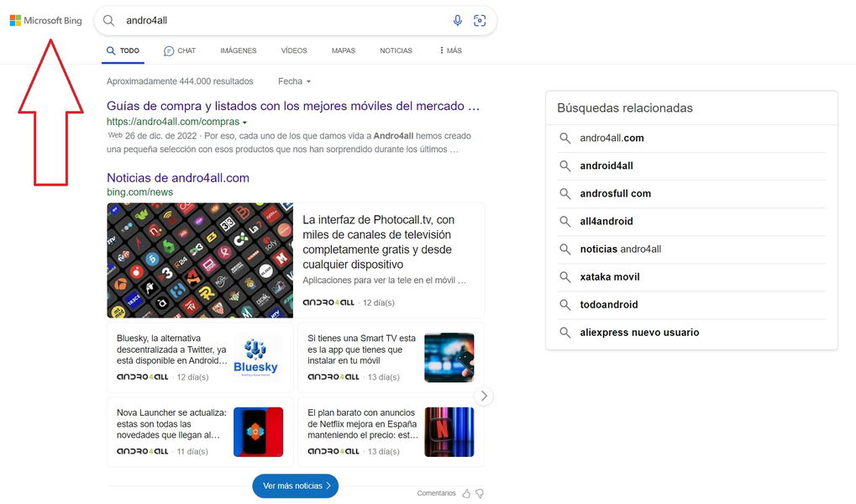The image size is (856, 504).
Task: Open the https://andro4all.com/compras URL link
Action: coord(173,122)
